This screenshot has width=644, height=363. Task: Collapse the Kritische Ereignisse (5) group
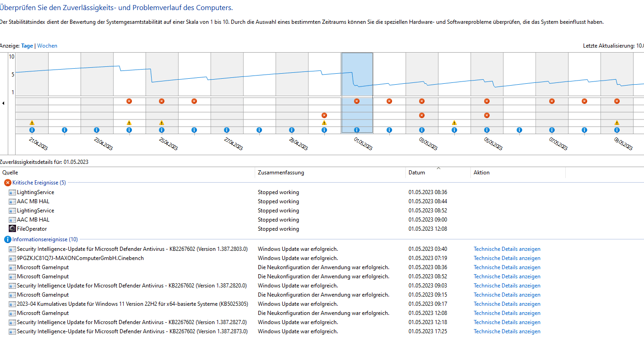[39, 183]
